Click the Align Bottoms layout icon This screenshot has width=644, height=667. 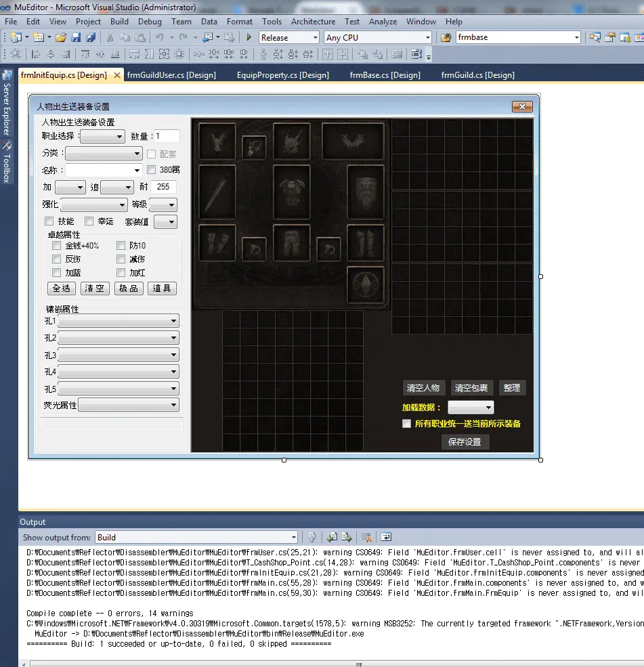pos(115,54)
